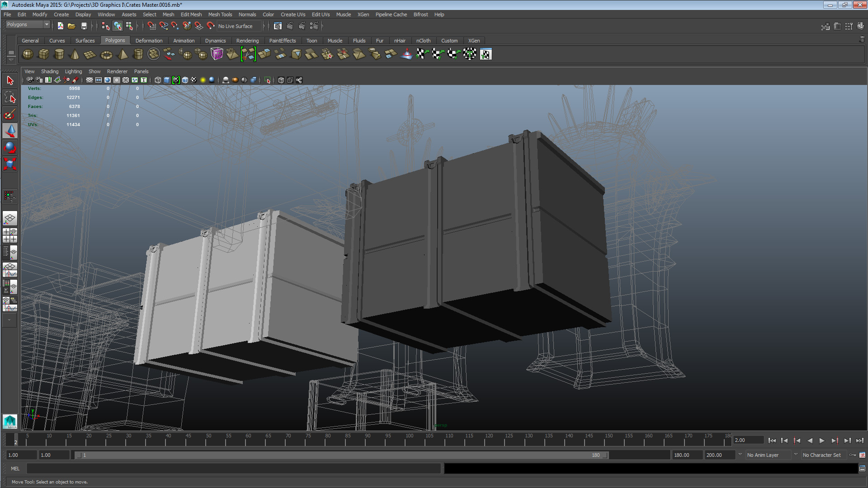Toggle textured display in viewport toolbar
The image size is (868, 488).
(194, 80)
